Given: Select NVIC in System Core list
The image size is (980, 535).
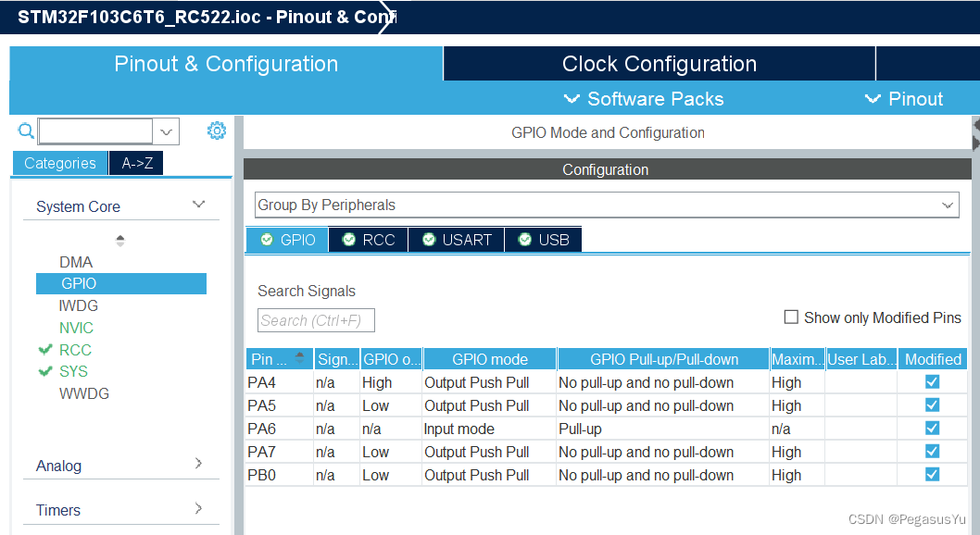Looking at the screenshot, I should coord(76,328).
